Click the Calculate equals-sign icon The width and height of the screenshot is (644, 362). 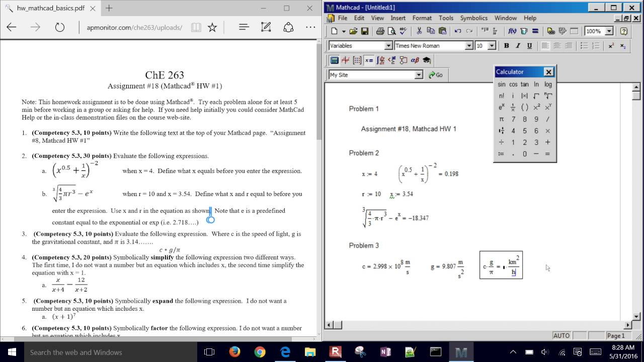tap(535, 31)
